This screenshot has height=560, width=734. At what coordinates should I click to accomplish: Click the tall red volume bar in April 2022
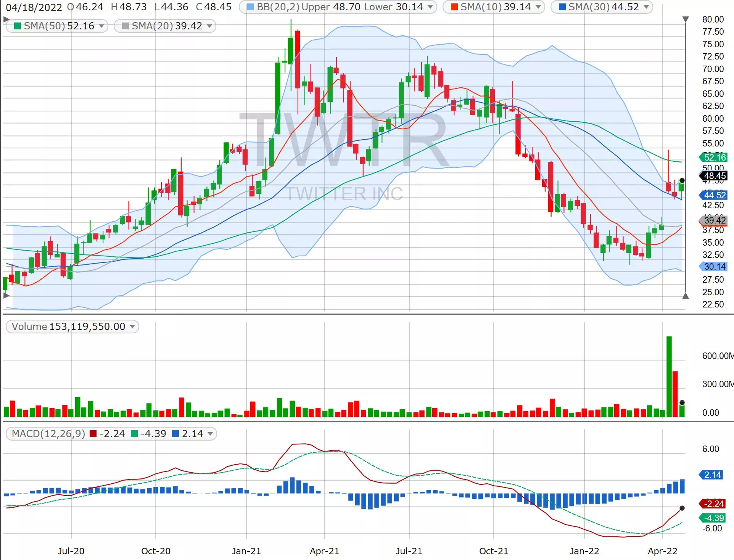click(x=675, y=394)
